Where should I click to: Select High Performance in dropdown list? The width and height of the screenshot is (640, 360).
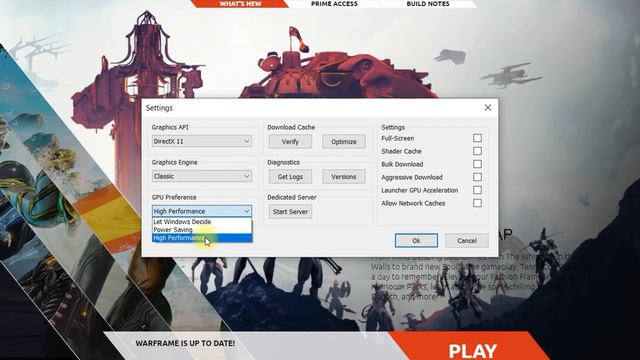point(202,238)
